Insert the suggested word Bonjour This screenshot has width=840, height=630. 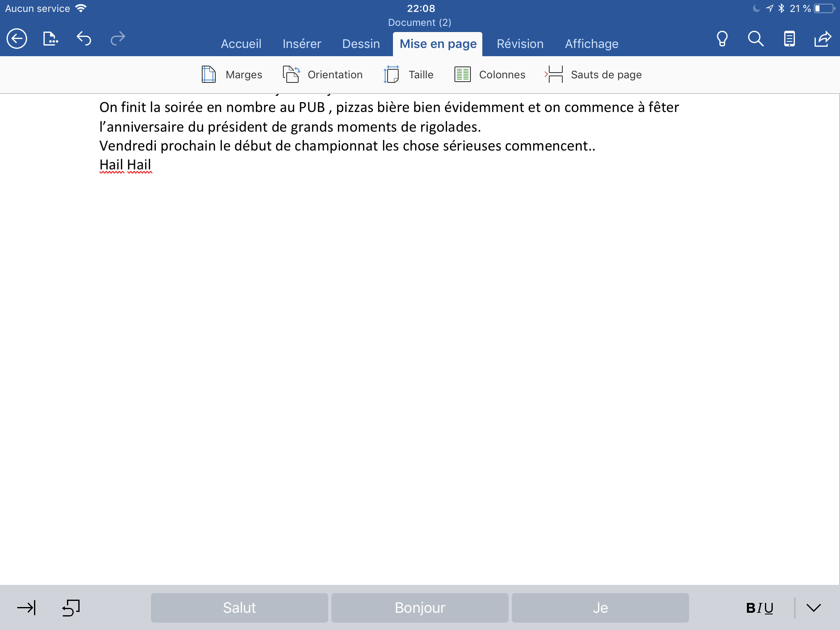click(x=420, y=607)
